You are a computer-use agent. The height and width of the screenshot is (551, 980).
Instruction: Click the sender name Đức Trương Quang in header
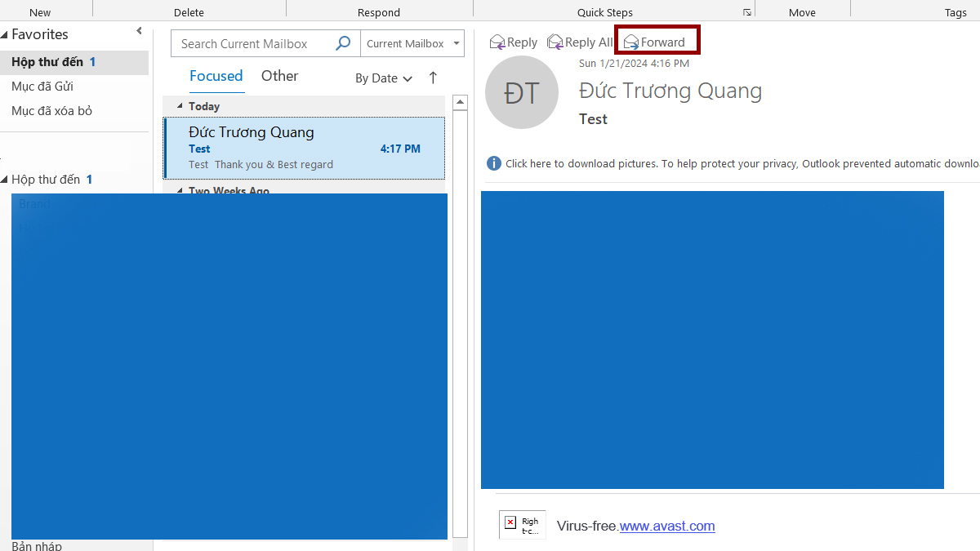[x=670, y=91]
